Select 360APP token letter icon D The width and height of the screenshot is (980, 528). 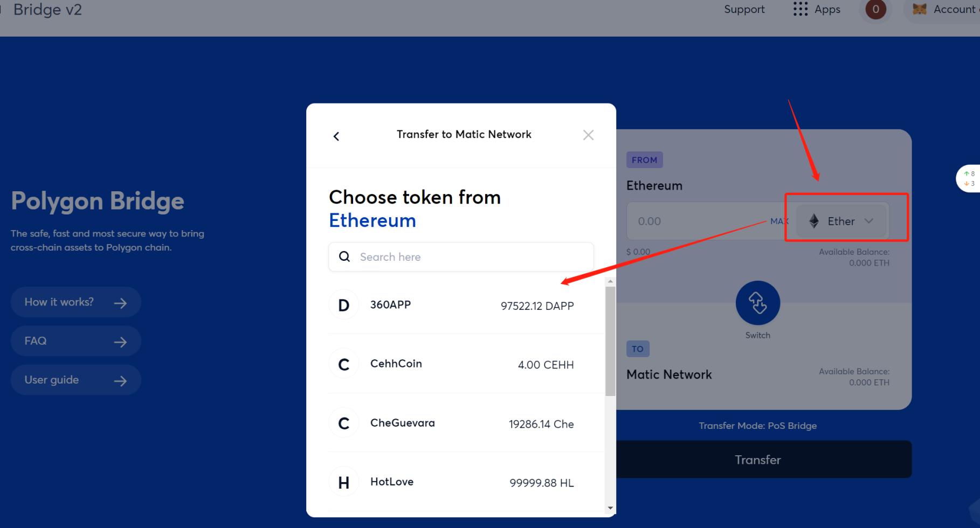coord(343,305)
